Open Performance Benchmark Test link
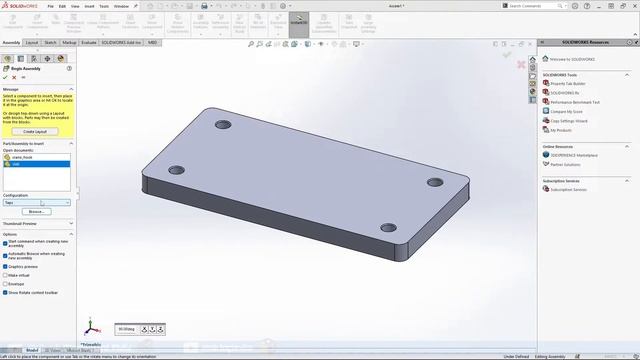640x360 pixels. point(575,102)
